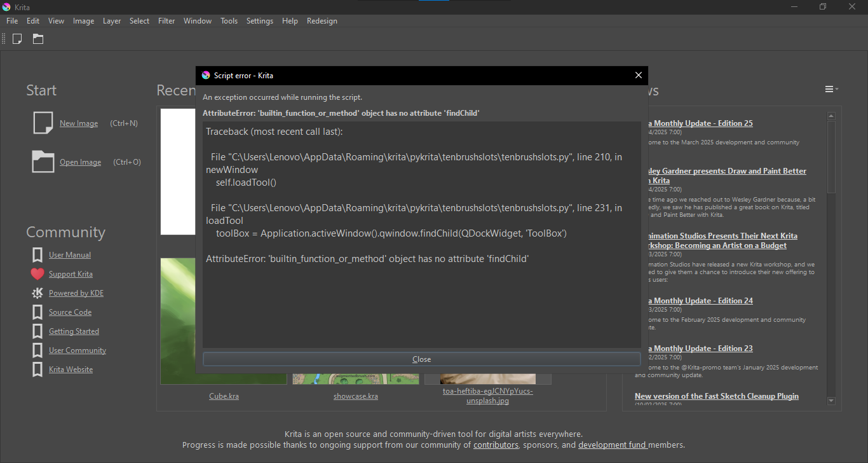Click news scrollbar down arrow
Screen dimensions: 868x463
[x=831, y=401]
